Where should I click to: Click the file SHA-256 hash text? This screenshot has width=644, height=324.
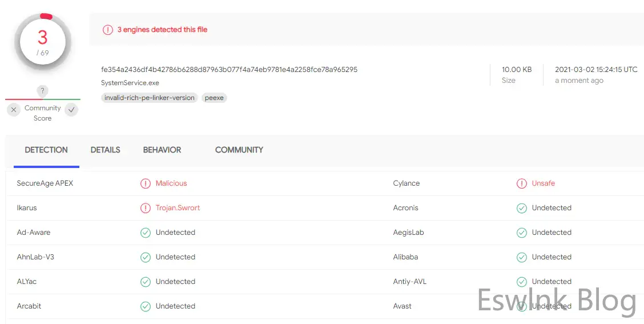229,70
